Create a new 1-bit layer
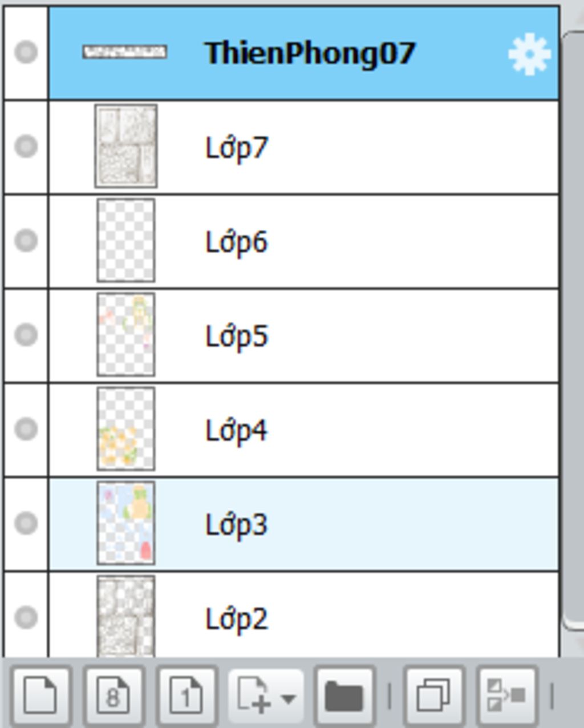The image size is (584, 728). tap(186, 695)
